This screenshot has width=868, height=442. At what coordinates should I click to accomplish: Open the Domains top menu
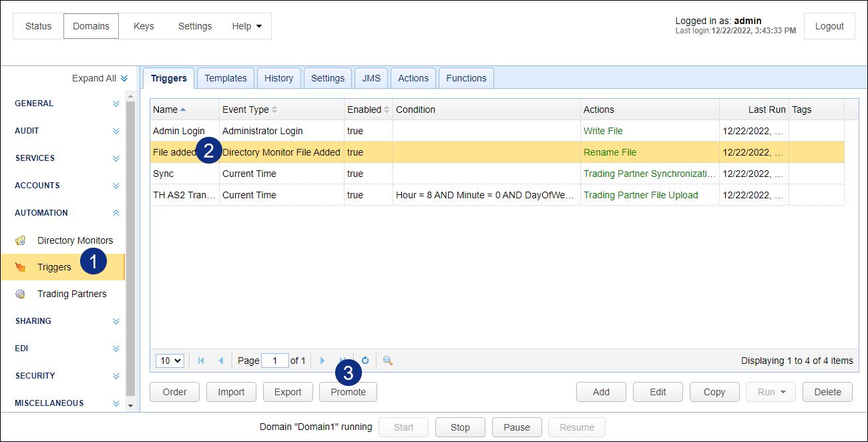click(x=91, y=26)
